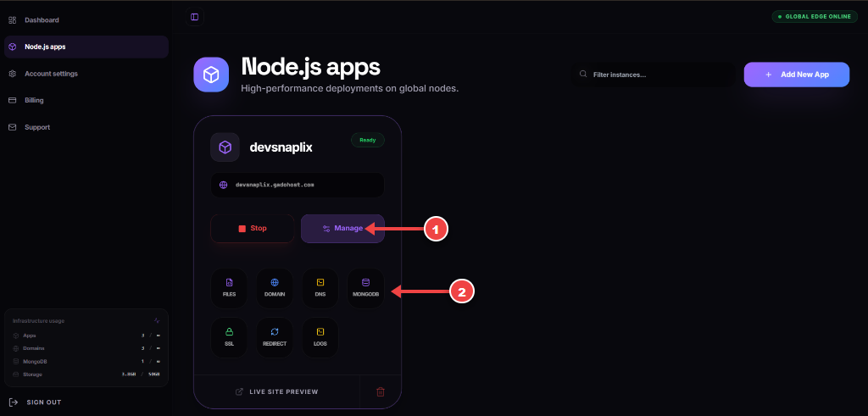Open the DNS tool tile
This screenshot has width=868, height=416.
pos(320,288)
